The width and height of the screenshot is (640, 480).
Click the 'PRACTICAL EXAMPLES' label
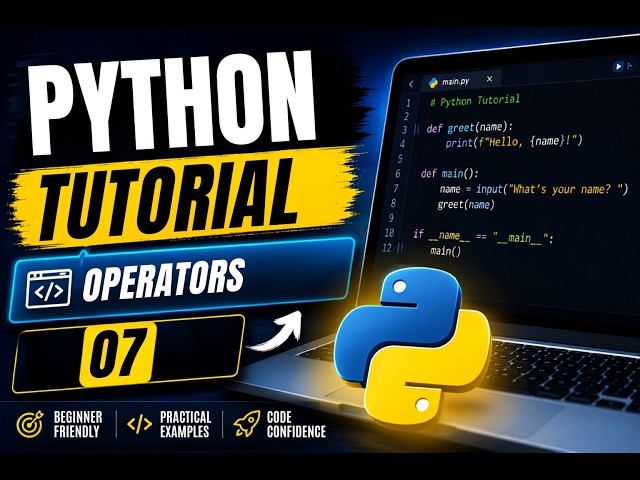185,424
